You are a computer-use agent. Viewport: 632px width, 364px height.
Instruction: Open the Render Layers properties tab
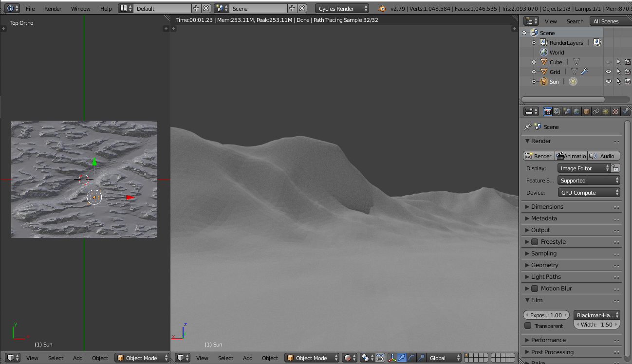[x=557, y=111]
